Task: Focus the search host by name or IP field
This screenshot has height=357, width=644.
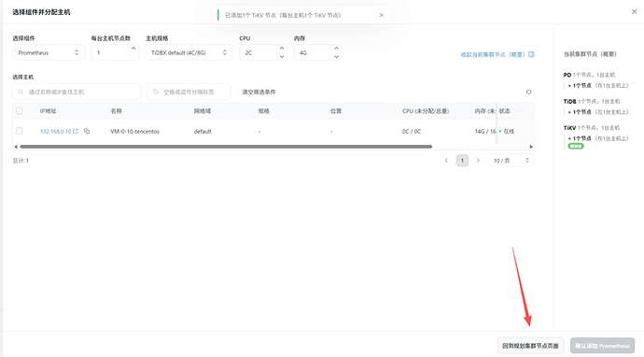Action: [77, 93]
